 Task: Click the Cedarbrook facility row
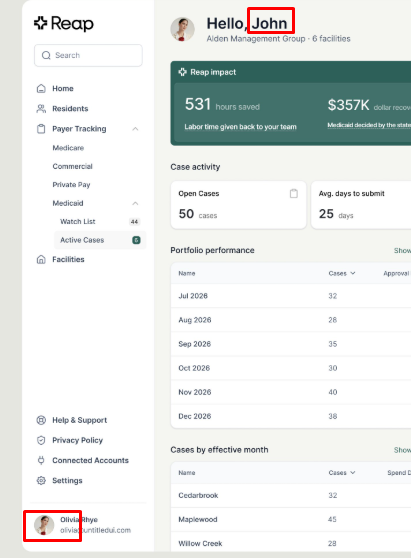pos(291,495)
